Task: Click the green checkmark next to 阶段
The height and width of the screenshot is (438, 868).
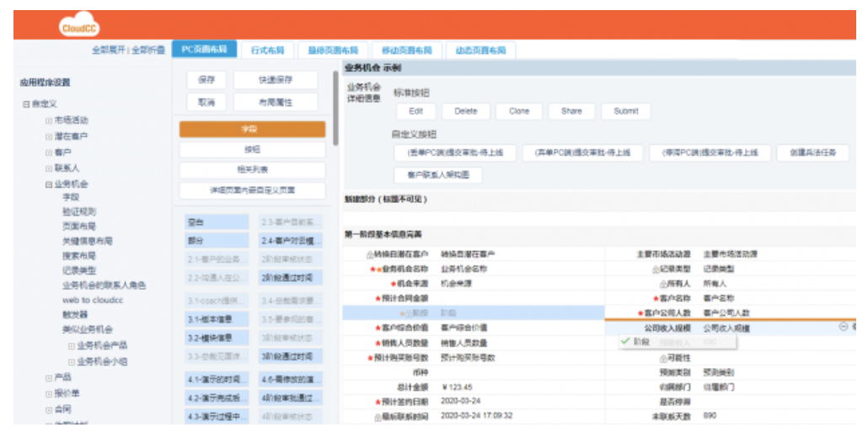Action: coord(624,341)
